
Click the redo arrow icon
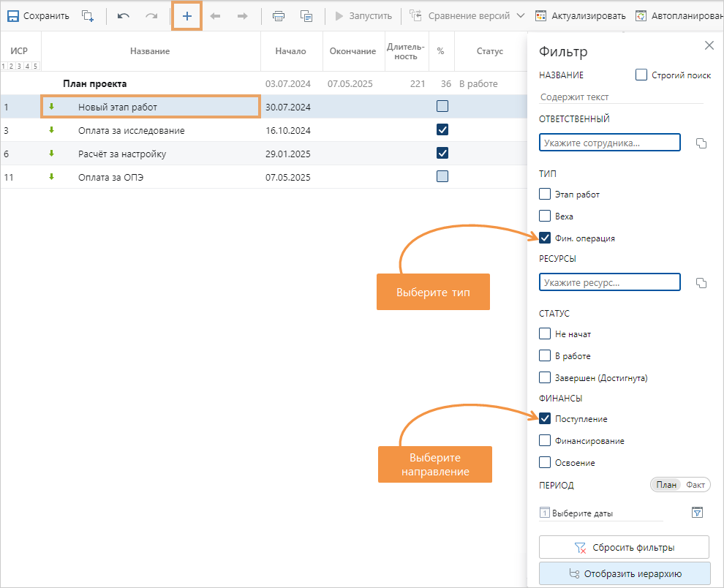click(151, 16)
